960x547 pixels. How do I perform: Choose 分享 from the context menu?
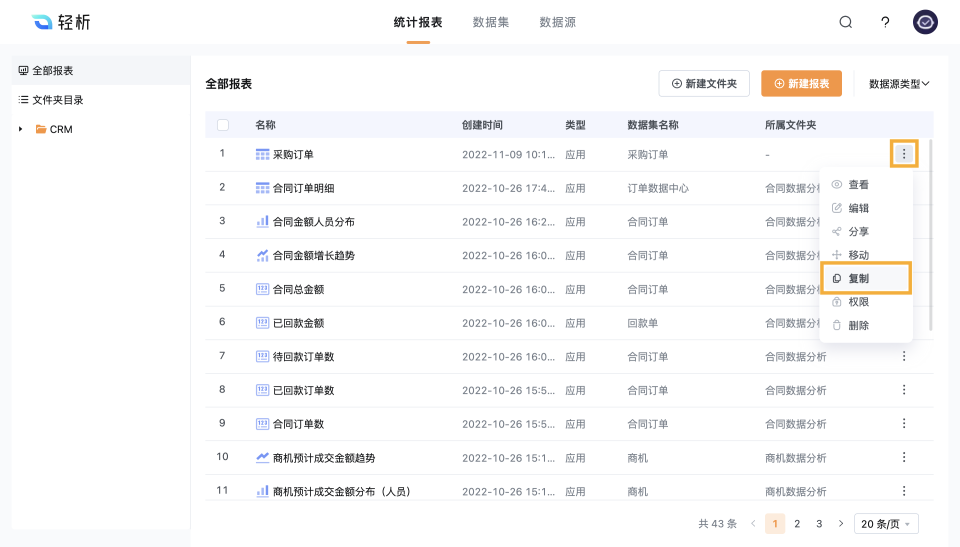coord(866,232)
